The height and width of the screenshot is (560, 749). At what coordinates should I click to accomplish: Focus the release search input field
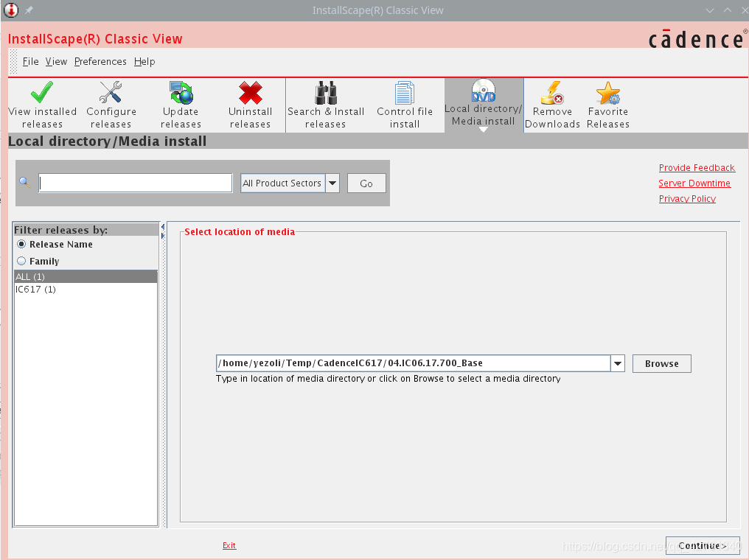point(136,183)
